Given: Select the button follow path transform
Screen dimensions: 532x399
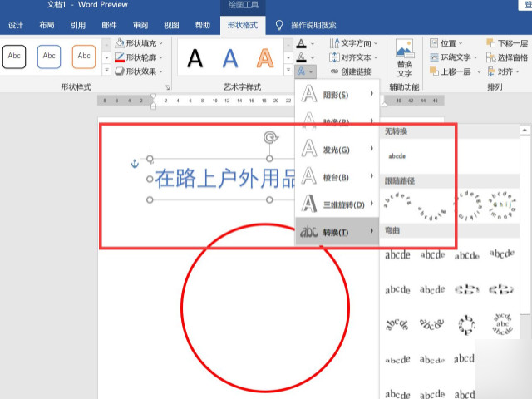Looking at the screenshot, I should [x=502, y=205].
